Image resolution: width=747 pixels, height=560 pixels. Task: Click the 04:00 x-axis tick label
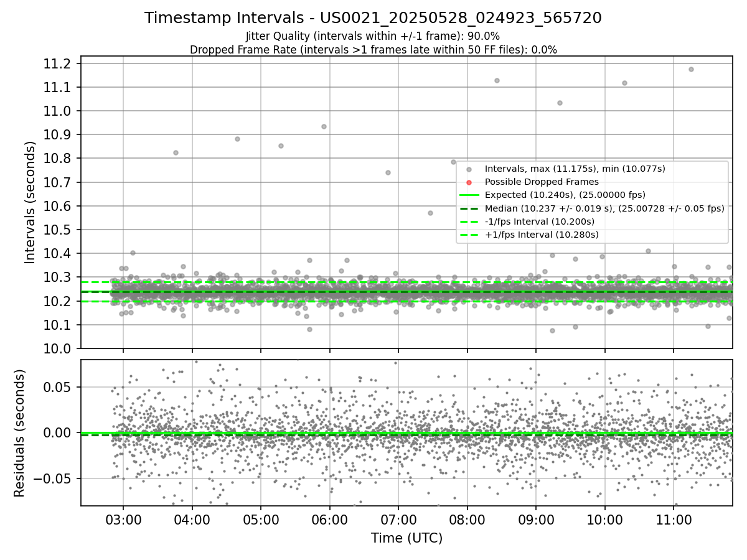coord(192,520)
